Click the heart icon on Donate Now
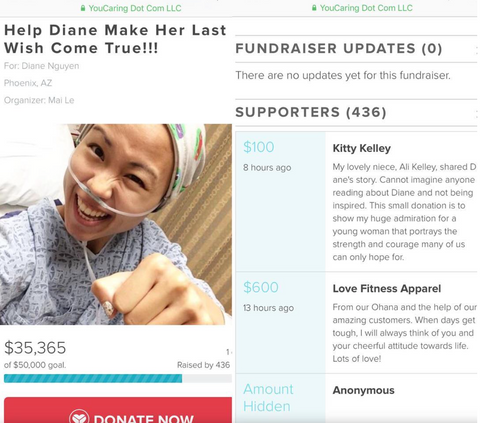Viewport: 480px width, 423px height. coord(79,417)
